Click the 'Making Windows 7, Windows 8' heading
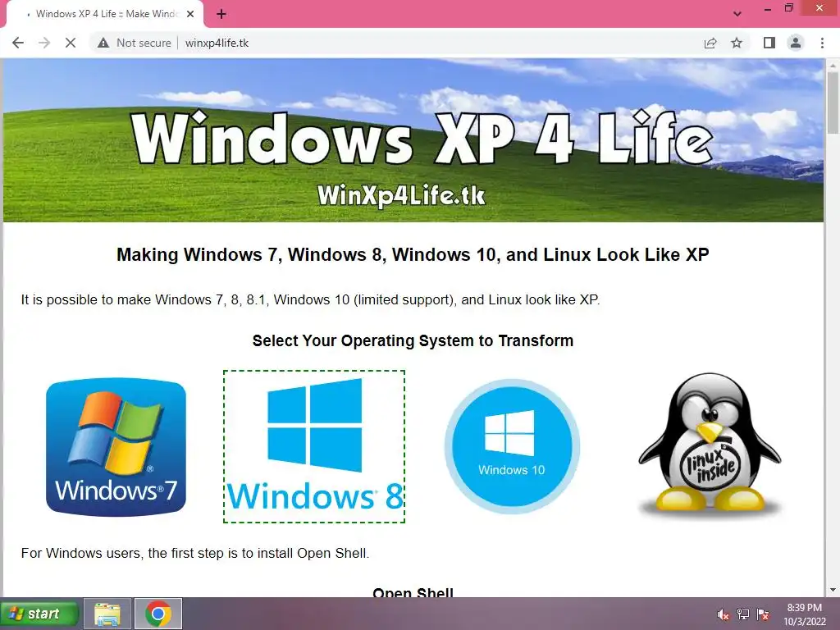840x630 pixels. [x=413, y=254]
